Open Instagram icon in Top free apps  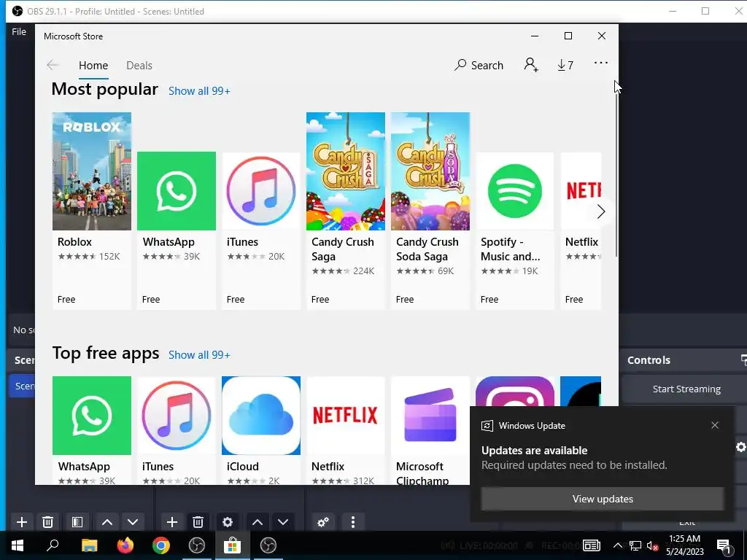point(515,391)
